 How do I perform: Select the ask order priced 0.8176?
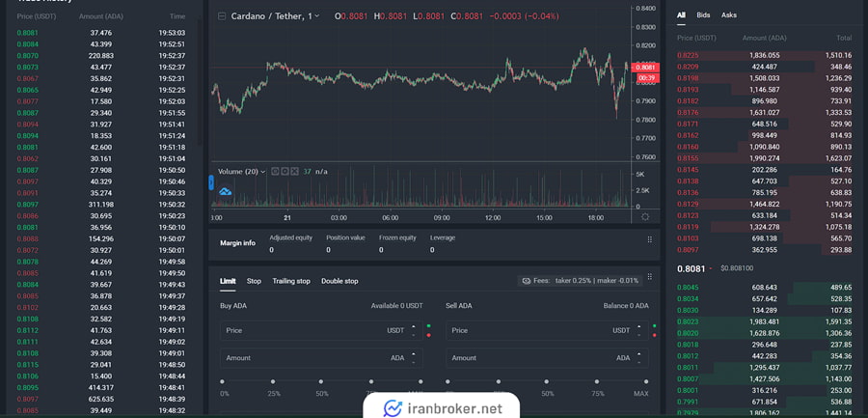(765, 113)
